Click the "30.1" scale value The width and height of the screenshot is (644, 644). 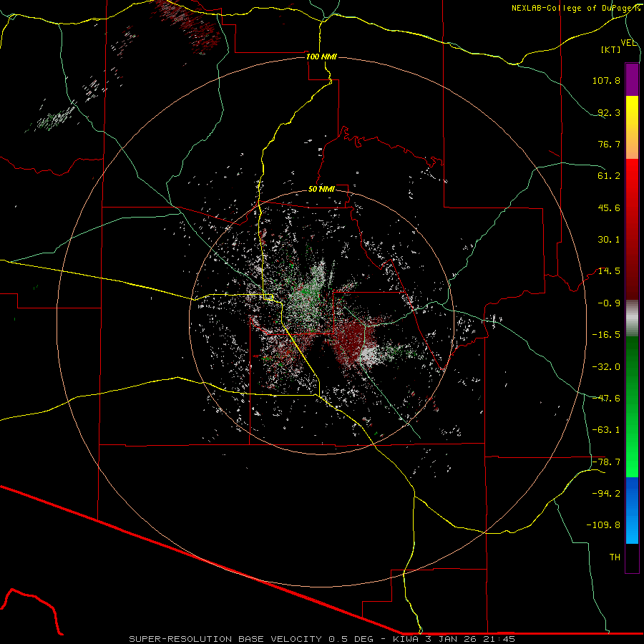coord(609,240)
